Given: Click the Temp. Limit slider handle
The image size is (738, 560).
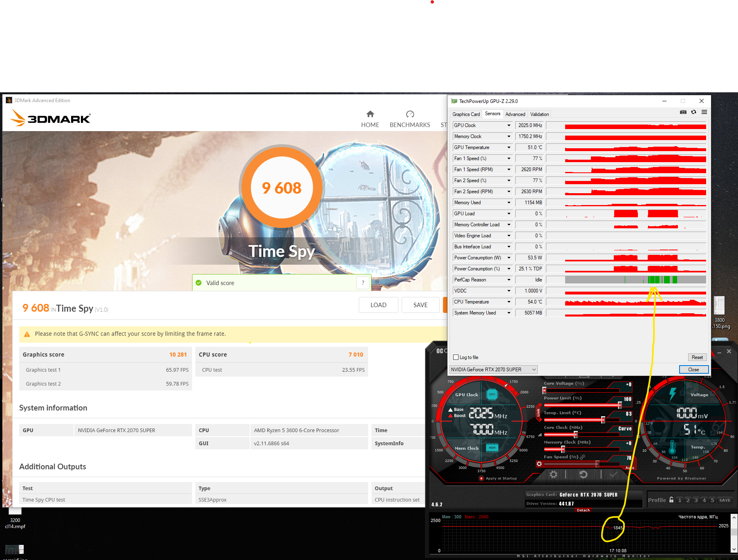Looking at the screenshot, I should pyautogui.click(x=603, y=420).
